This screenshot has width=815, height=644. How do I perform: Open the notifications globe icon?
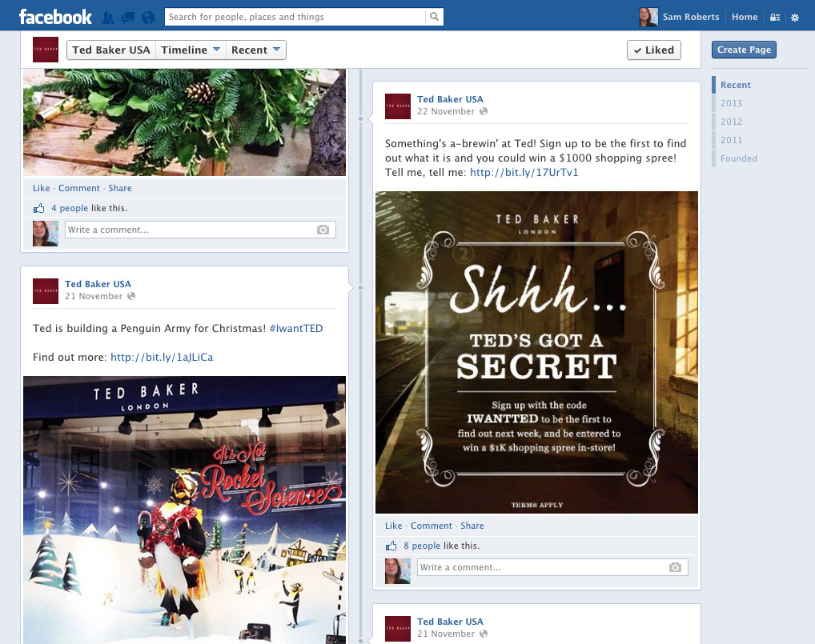[147, 17]
